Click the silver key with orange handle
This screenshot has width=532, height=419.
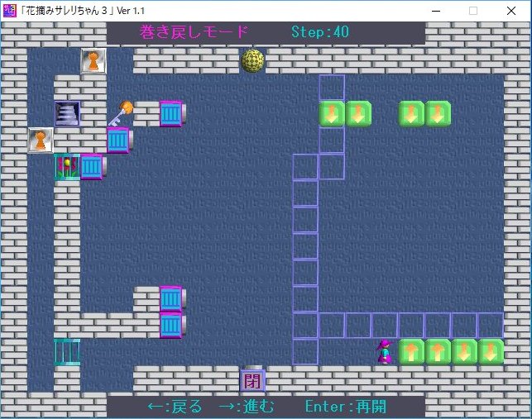[x=119, y=114]
